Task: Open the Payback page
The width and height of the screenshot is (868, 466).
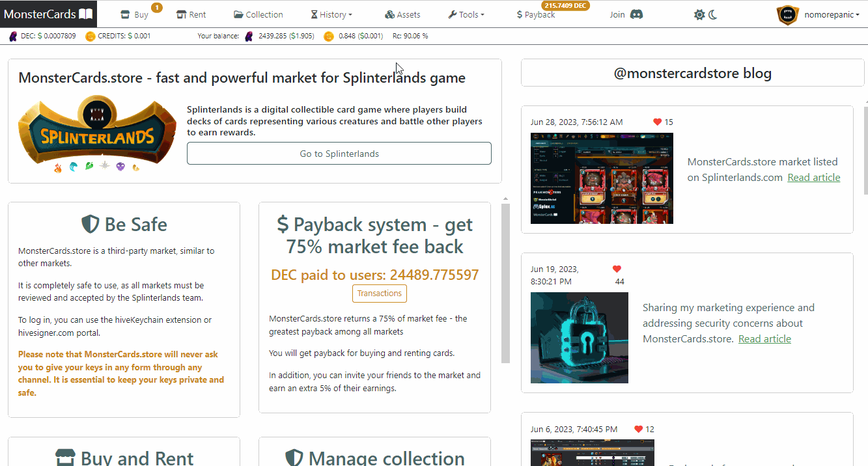Action: tap(536, 14)
